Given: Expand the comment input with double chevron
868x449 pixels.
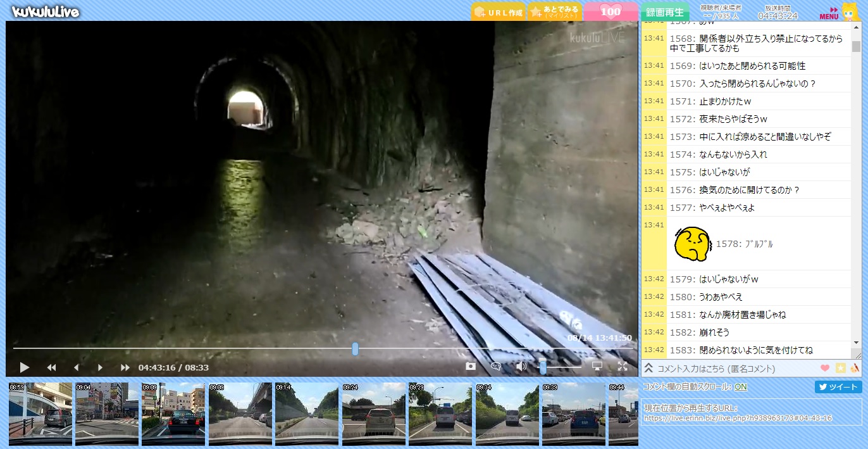Looking at the screenshot, I should click(x=648, y=368).
